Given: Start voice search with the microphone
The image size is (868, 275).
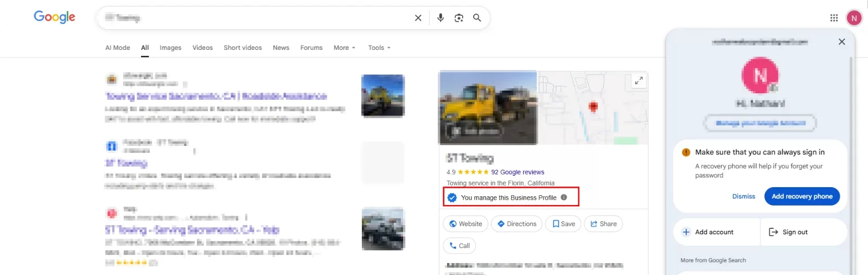Looking at the screenshot, I should pyautogui.click(x=441, y=18).
